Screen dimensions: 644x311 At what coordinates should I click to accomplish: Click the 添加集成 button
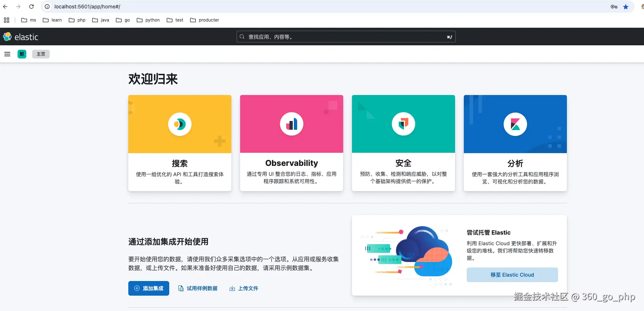pos(149,288)
